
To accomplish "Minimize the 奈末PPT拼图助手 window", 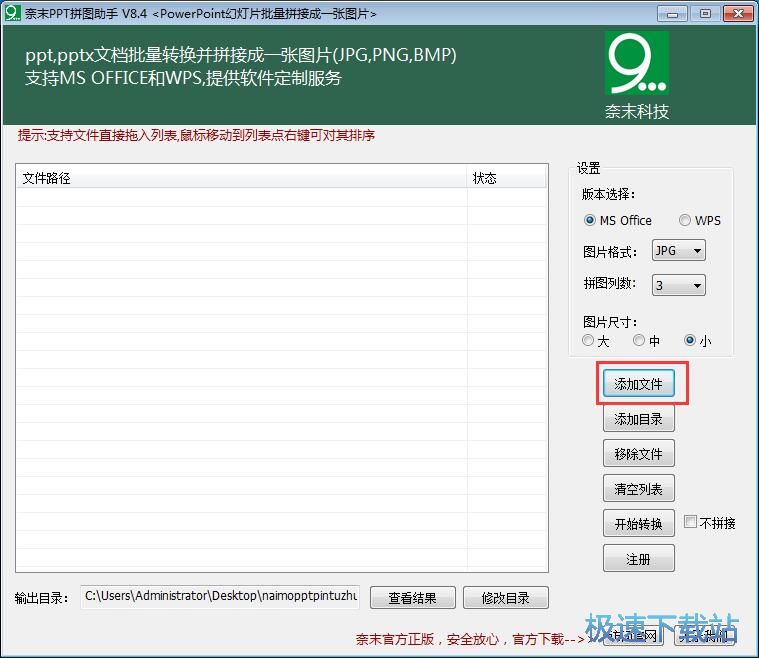I will [672, 14].
